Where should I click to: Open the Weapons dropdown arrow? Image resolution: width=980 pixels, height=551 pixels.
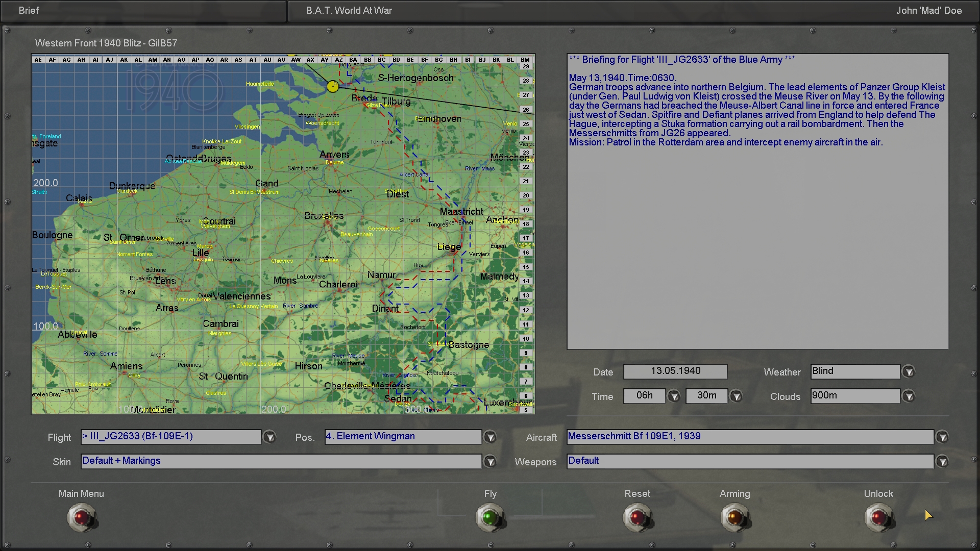tap(942, 462)
